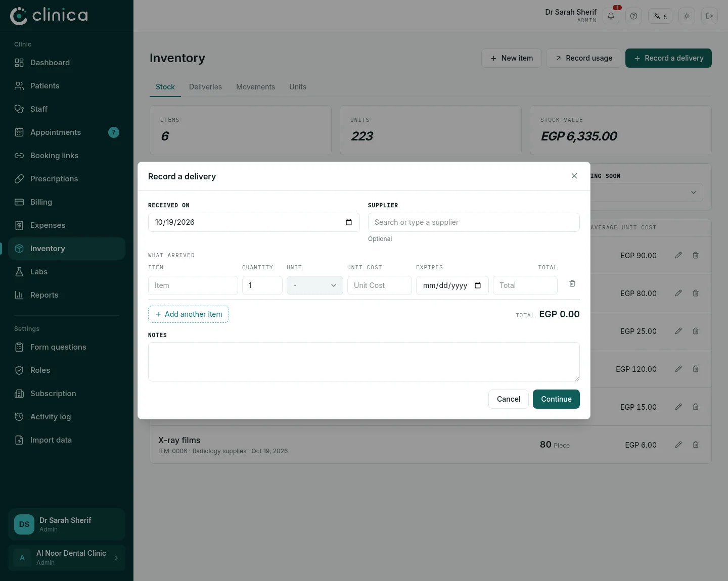Delete the delivery item row trash icon
The height and width of the screenshot is (581, 728).
tap(572, 283)
